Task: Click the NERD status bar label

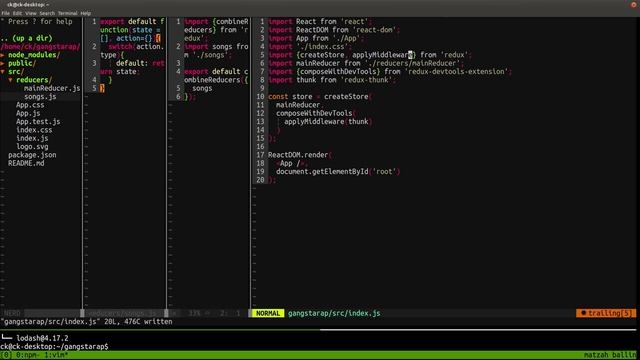Action: tap(12, 313)
